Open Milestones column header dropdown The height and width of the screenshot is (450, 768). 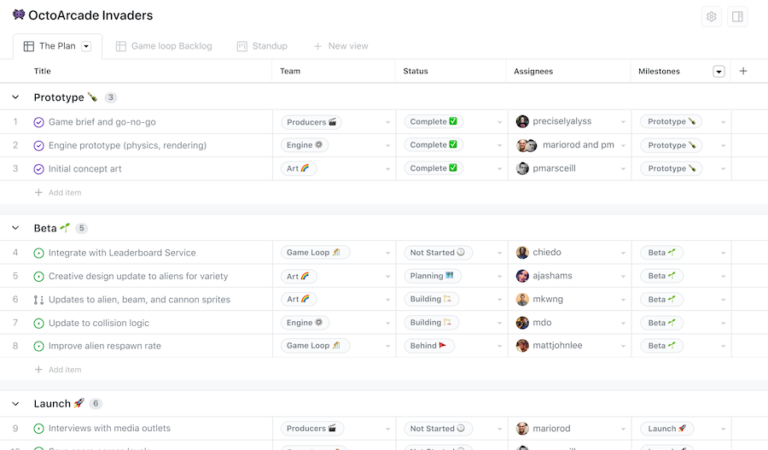click(x=719, y=71)
